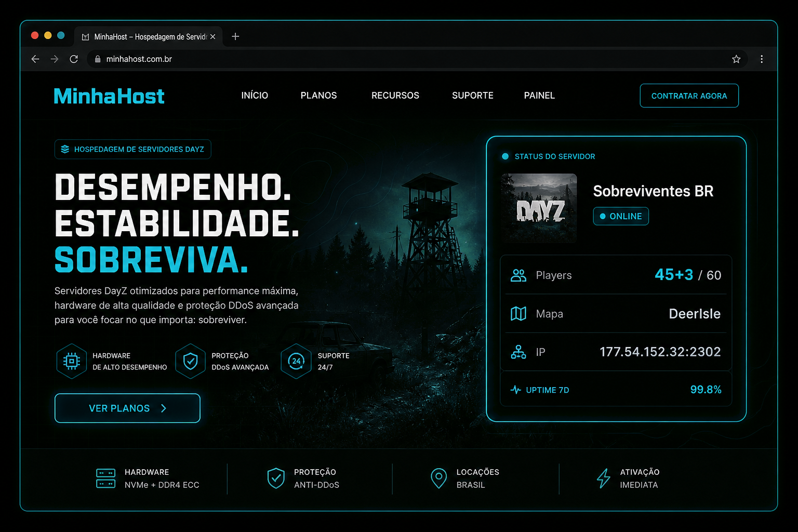
Task: Click the ATIVAÇÃO IMEDIATA text
Action: pyautogui.click(x=640, y=478)
